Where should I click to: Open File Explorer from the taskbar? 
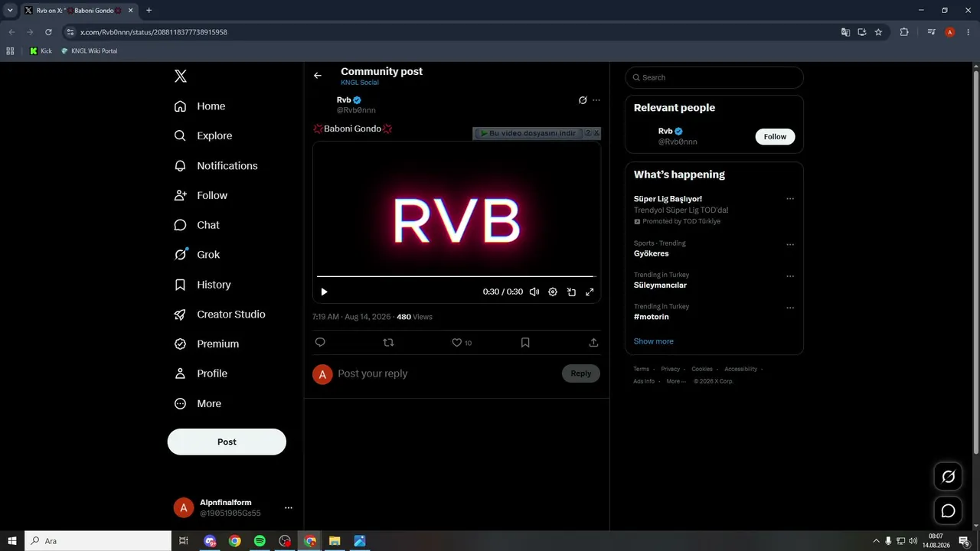(x=335, y=541)
